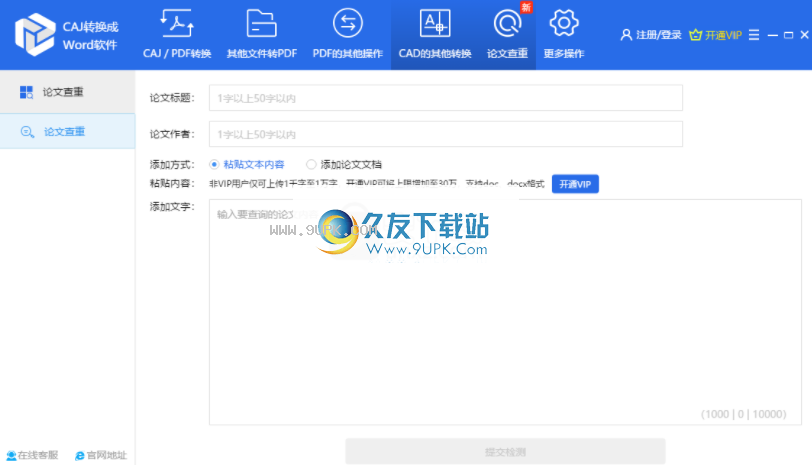The image size is (812, 465).
Task: Click inside the 添加文字 text area
Action: click(505, 312)
